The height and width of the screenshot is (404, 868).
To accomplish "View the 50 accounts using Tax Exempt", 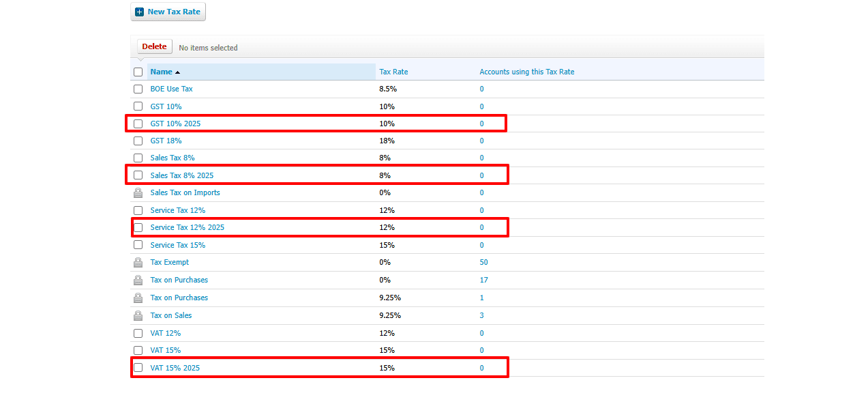I will (x=483, y=263).
